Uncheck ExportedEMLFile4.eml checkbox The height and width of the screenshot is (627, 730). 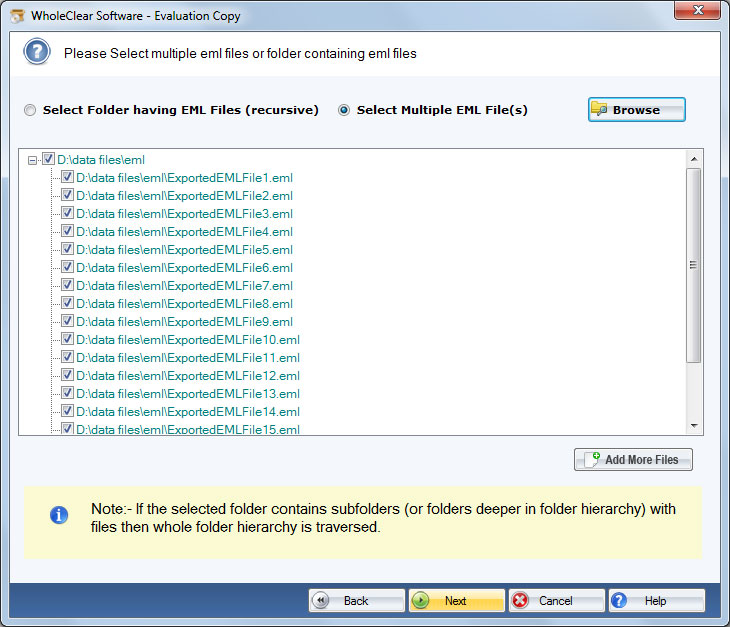pyautogui.click(x=68, y=231)
